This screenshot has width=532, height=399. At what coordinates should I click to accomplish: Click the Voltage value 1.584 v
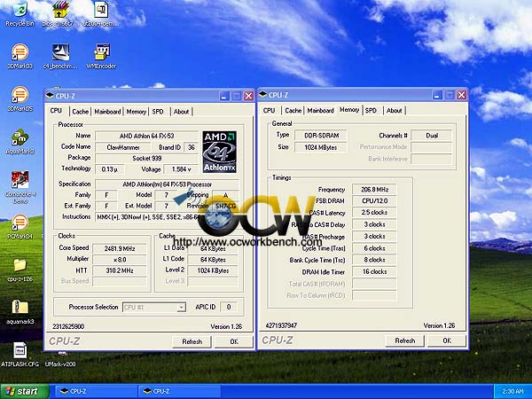181,169
